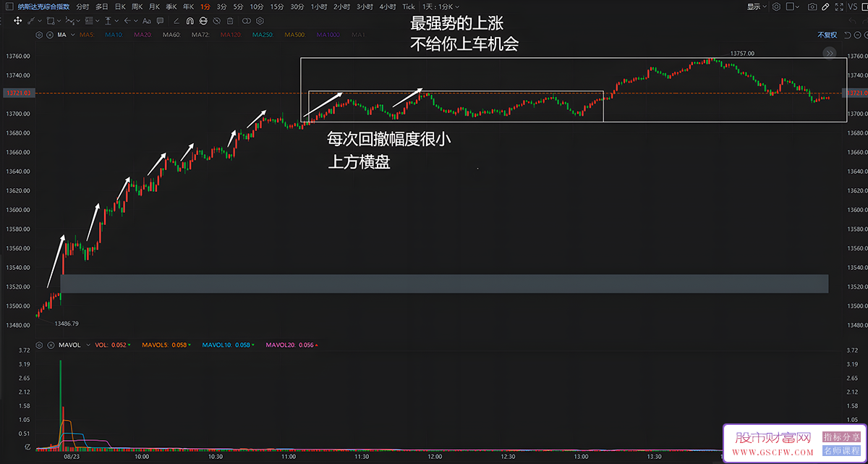Toggle the lock drawings icon
868x464 pixels.
tap(203, 21)
